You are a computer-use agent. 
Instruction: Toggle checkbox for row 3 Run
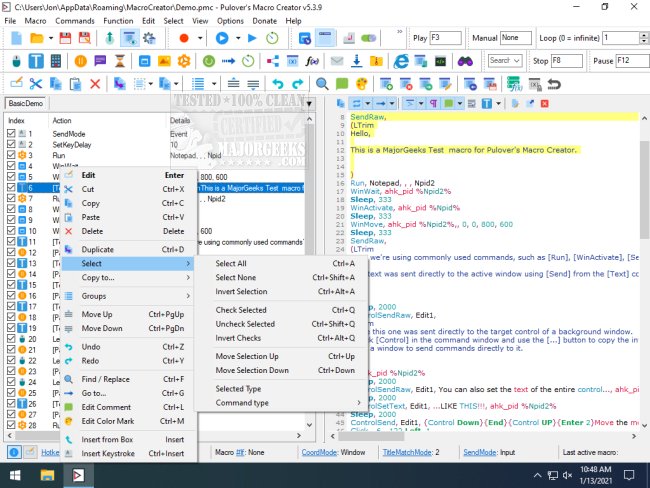(x=12, y=155)
